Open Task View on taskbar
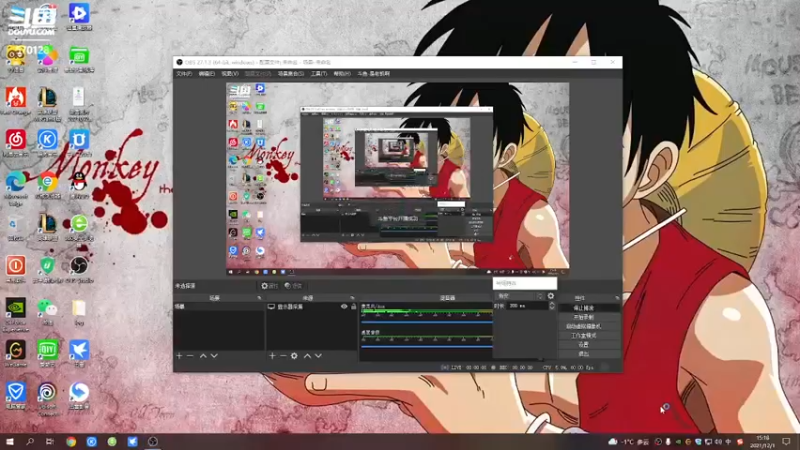 [49, 441]
